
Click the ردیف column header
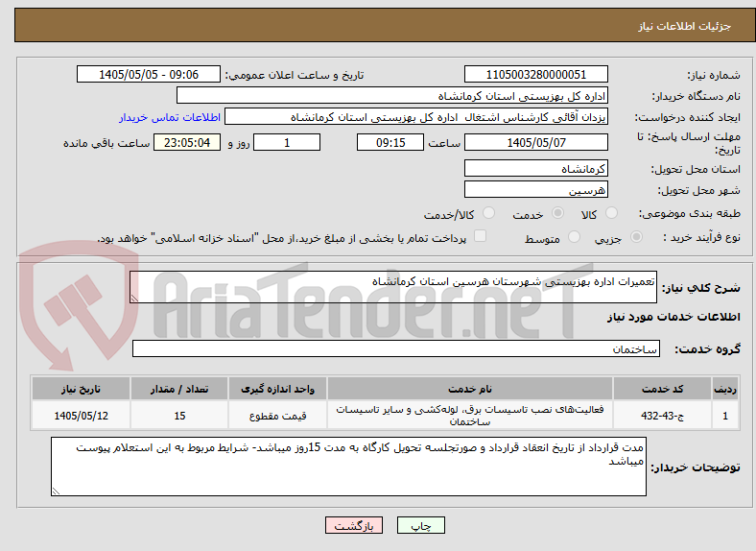click(725, 389)
